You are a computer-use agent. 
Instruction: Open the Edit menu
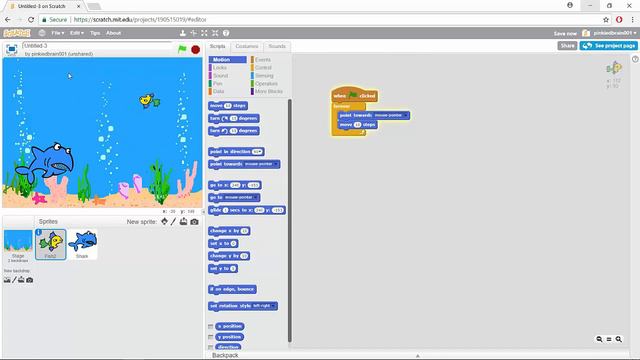[x=76, y=33]
